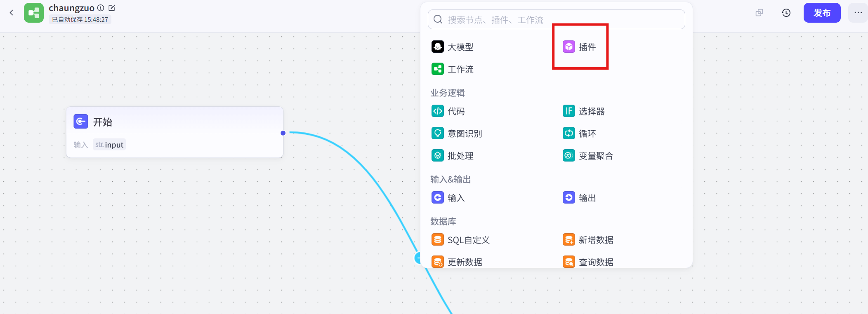Add a 大模型 LLM node
Viewport: 868px width, 314px height.
click(453, 47)
